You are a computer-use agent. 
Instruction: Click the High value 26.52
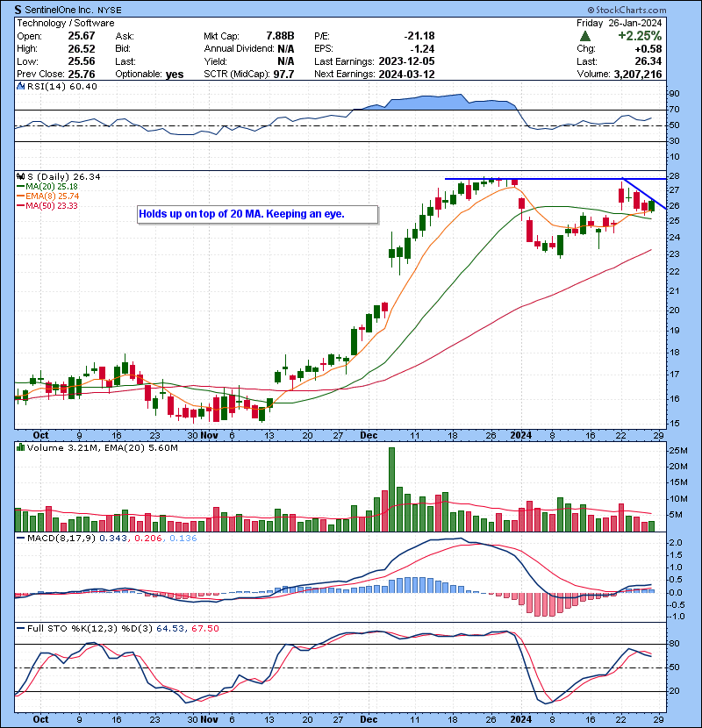click(82, 49)
